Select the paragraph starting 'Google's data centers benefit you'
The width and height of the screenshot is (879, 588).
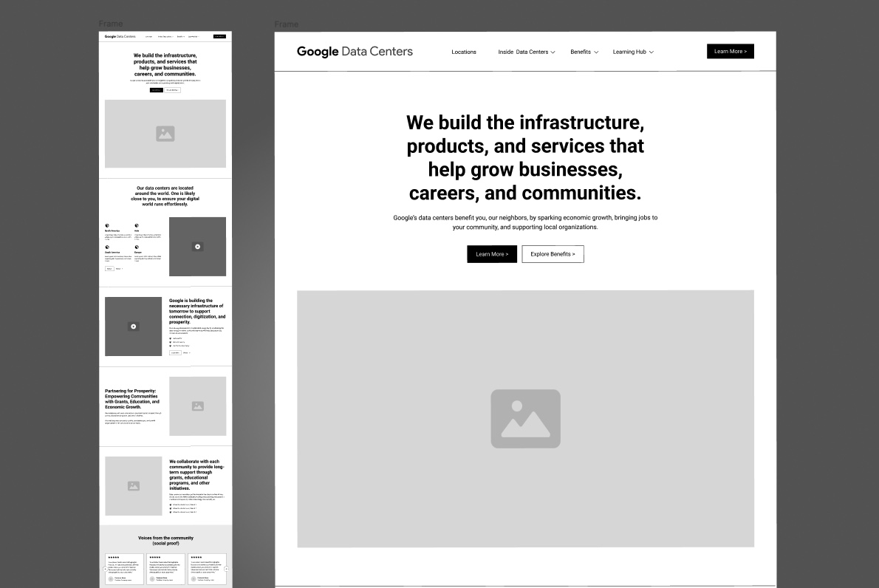(525, 222)
